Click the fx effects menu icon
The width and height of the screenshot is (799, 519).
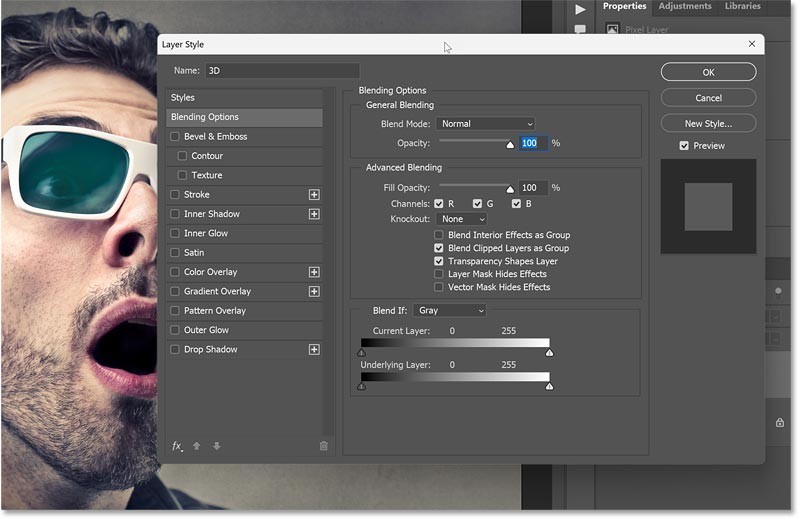[x=177, y=446]
